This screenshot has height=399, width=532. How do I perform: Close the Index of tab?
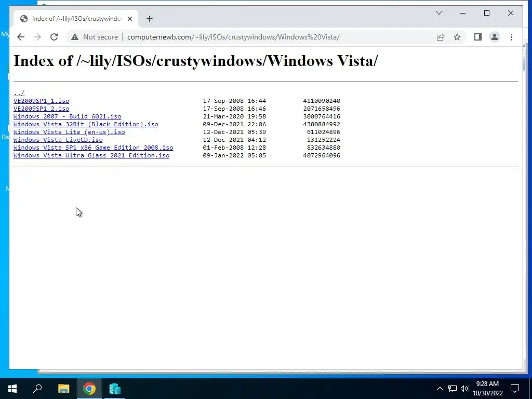129,19
